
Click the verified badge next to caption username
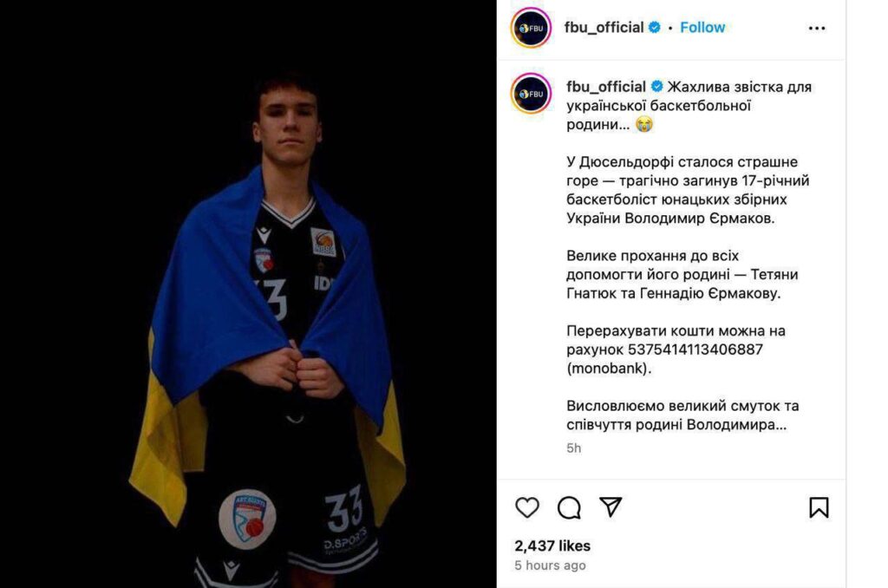[x=656, y=87]
